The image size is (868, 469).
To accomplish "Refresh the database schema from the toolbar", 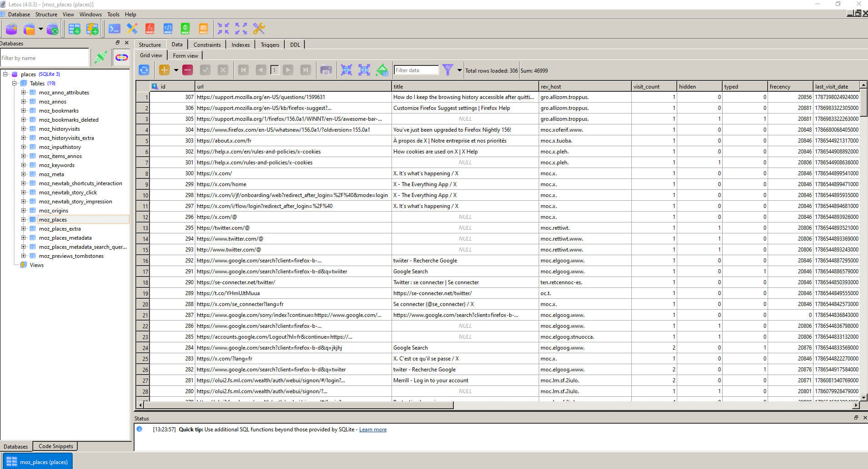I will (53, 29).
